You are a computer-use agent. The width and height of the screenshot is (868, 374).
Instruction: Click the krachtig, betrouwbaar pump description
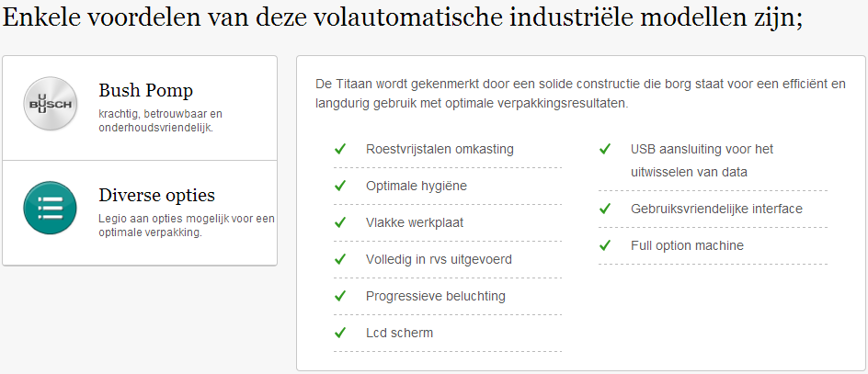pyautogui.click(x=161, y=120)
